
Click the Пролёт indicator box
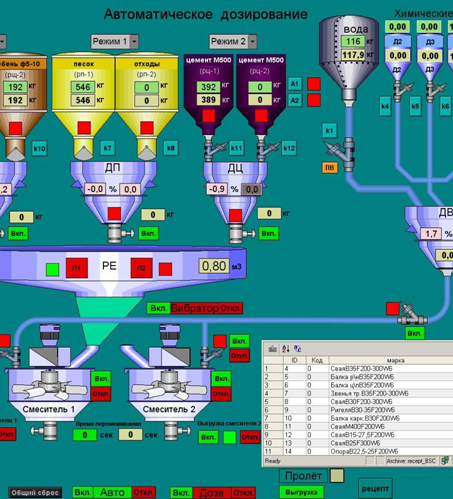(337, 476)
